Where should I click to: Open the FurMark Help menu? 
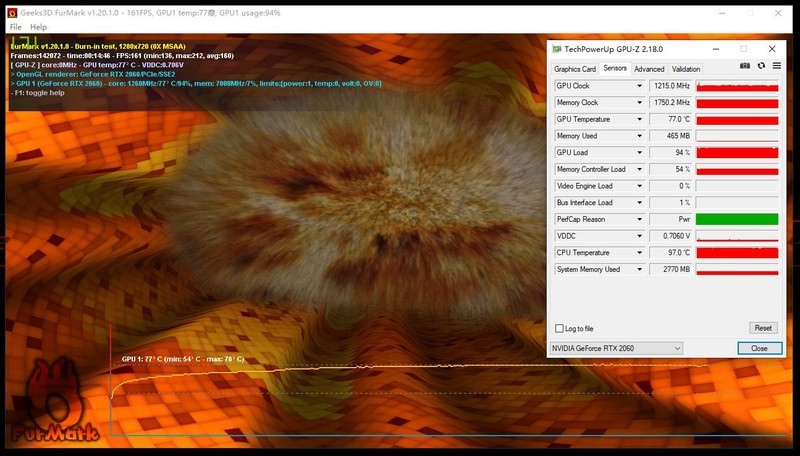pyautogui.click(x=38, y=27)
